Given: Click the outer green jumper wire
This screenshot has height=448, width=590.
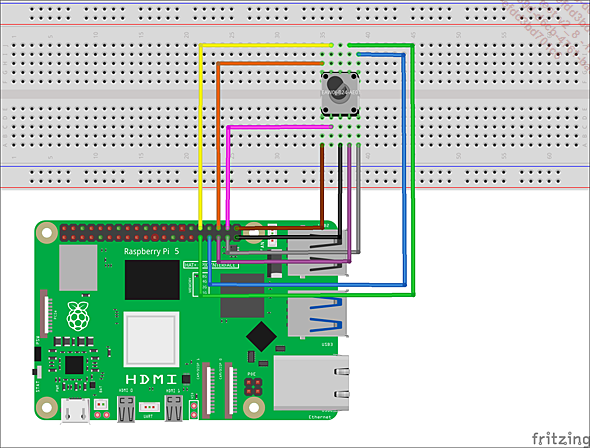Looking at the screenshot, I should (413, 169).
